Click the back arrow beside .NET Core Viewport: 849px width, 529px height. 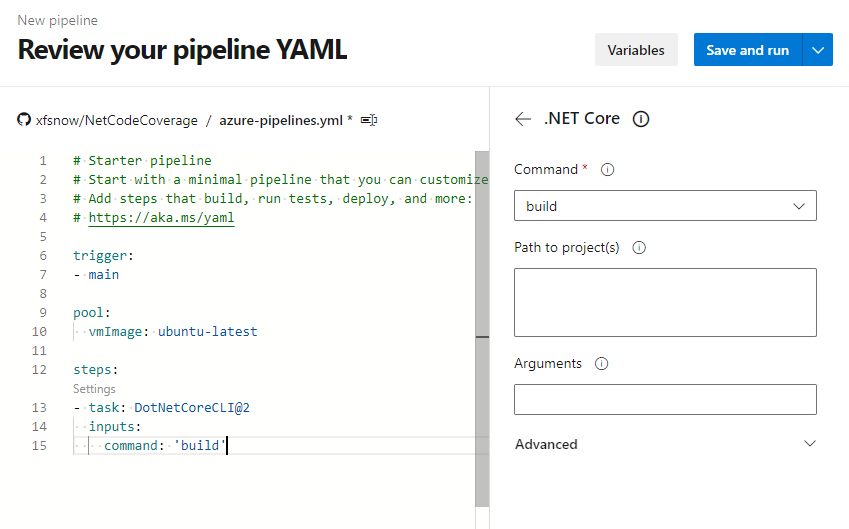point(523,119)
